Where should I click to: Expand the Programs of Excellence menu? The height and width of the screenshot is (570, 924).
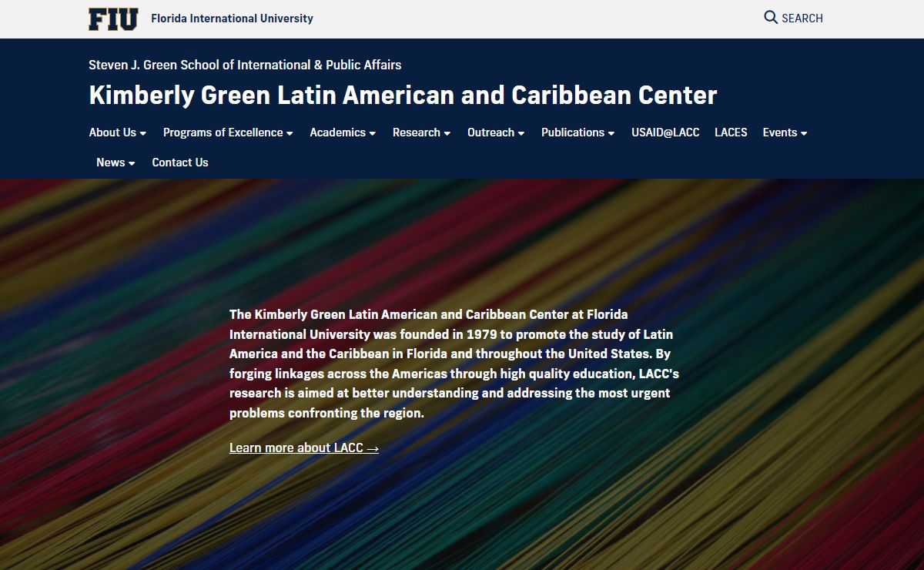228,132
